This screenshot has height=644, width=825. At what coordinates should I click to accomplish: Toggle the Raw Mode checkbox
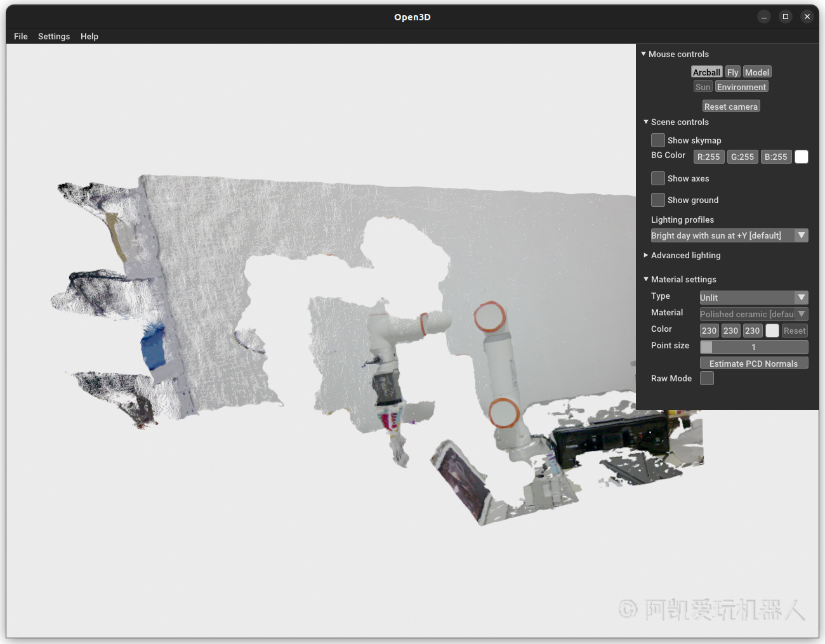pyautogui.click(x=707, y=378)
